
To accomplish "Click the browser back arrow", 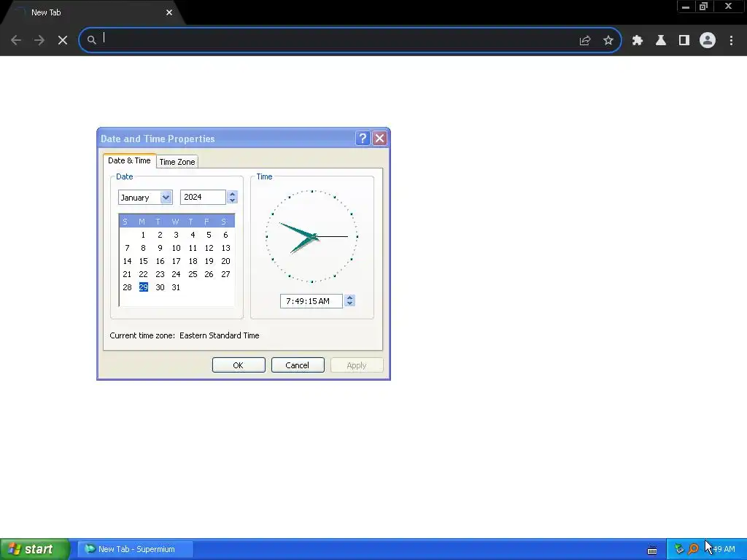I will coord(16,40).
